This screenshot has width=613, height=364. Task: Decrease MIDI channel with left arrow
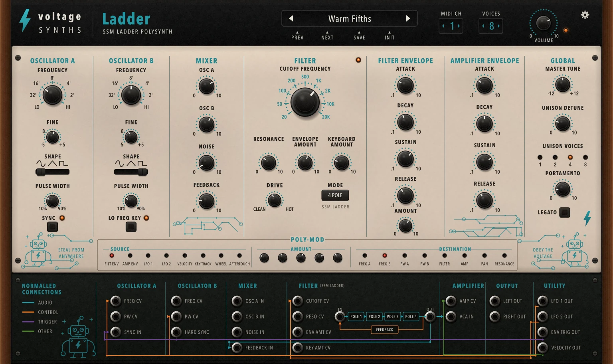coord(443,26)
